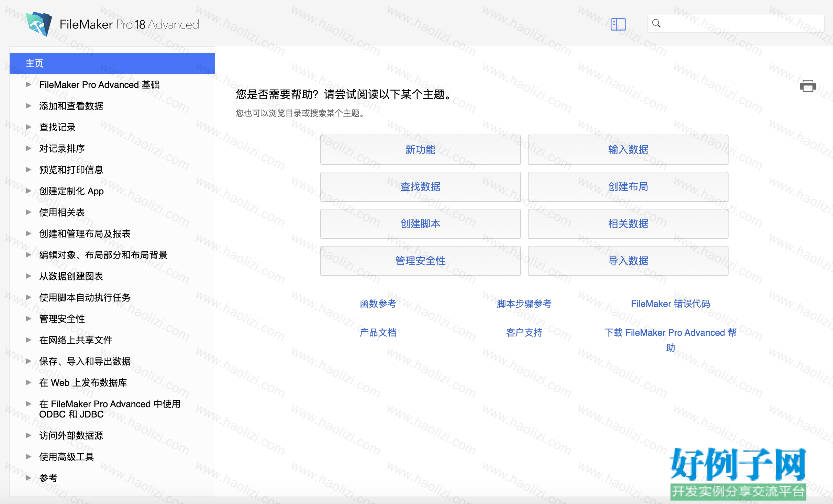Open sidebar 管理安全性 topic

click(x=62, y=319)
